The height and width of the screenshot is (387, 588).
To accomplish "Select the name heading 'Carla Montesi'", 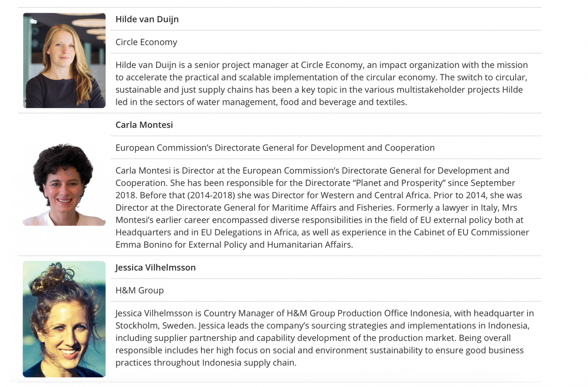I will pyautogui.click(x=144, y=125).
